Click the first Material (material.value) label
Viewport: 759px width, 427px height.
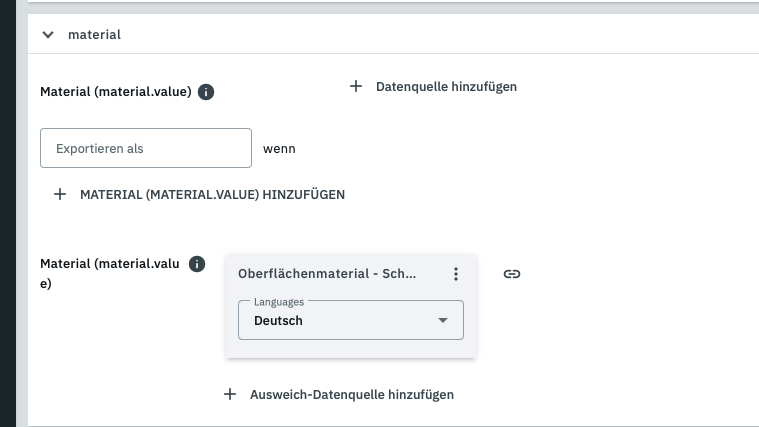pyautogui.click(x=115, y=92)
